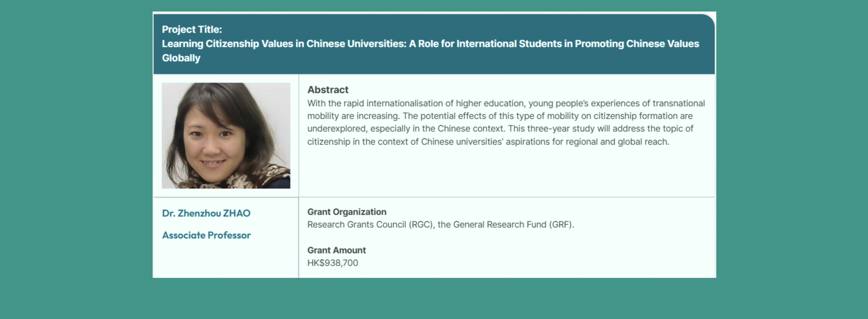Click the Research Grants Council (RGC) text
868x319 pixels.
[371, 225]
